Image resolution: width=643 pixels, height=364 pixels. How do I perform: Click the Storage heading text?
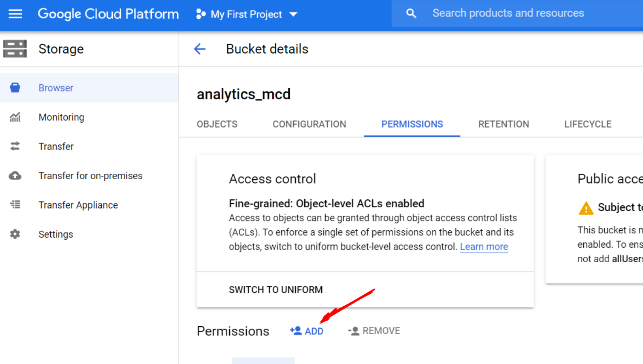point(61,49)
